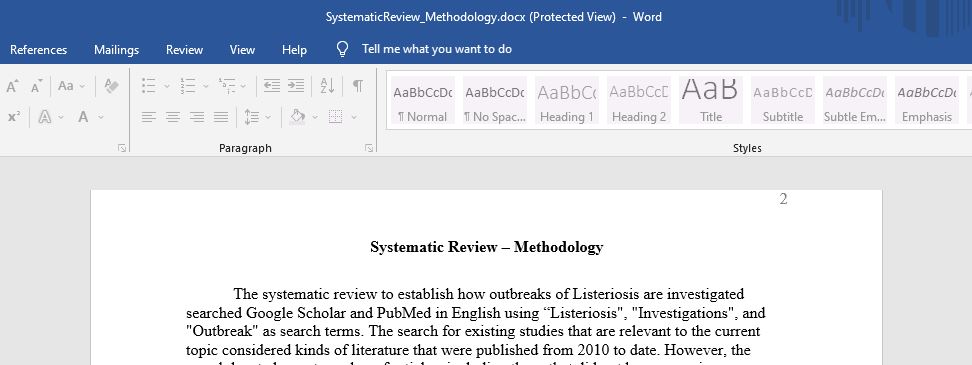The height and width of the screenshot is (365, 972).
Task: Open Change Case dropdown arrow
Action: point(82,86)
